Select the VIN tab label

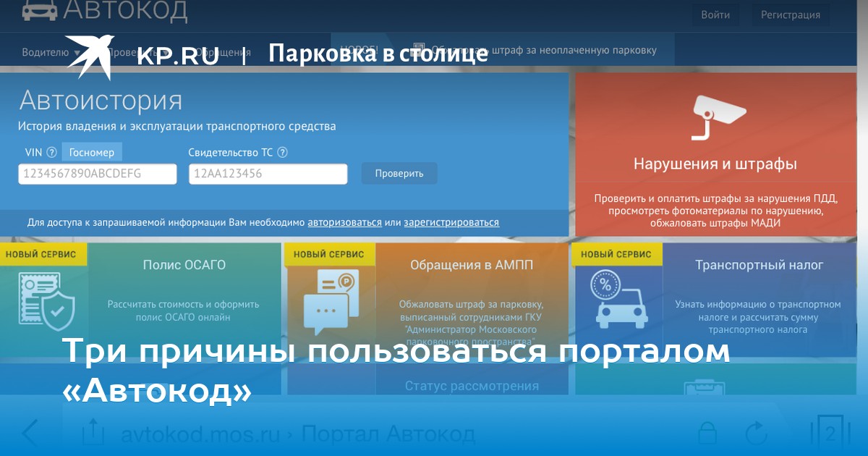[x=34, y=152]
